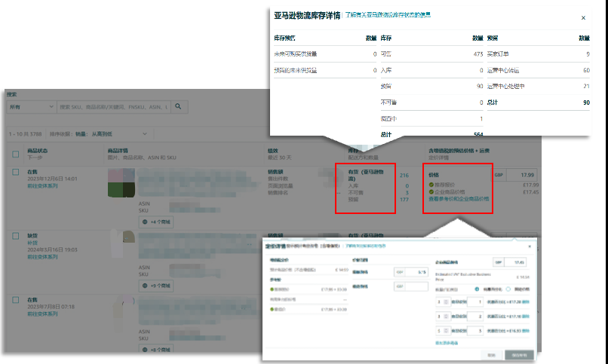The height and width of the screenshot is (364, 608).
Task: Click the 补货 restock link
Action: point(32,243)
